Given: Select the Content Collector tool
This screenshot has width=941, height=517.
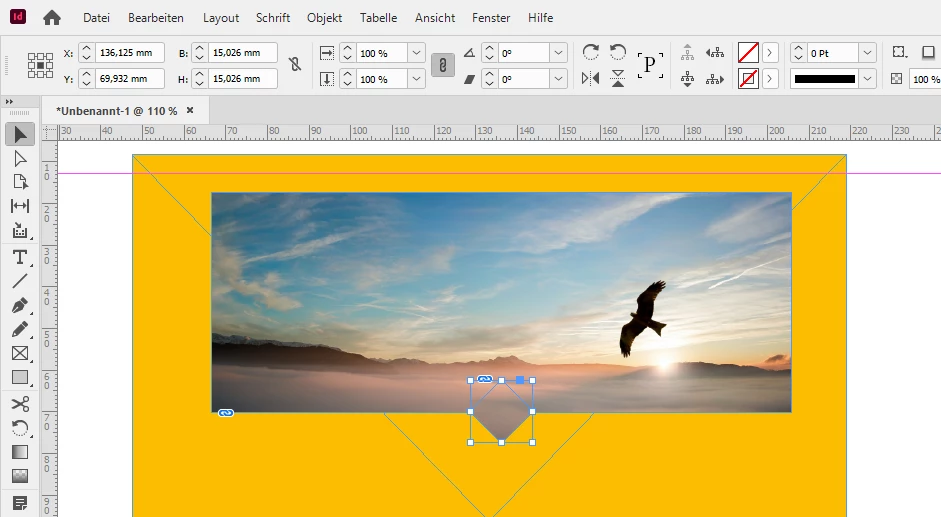Looking at the screenshot, I should [x=20, y=231].
